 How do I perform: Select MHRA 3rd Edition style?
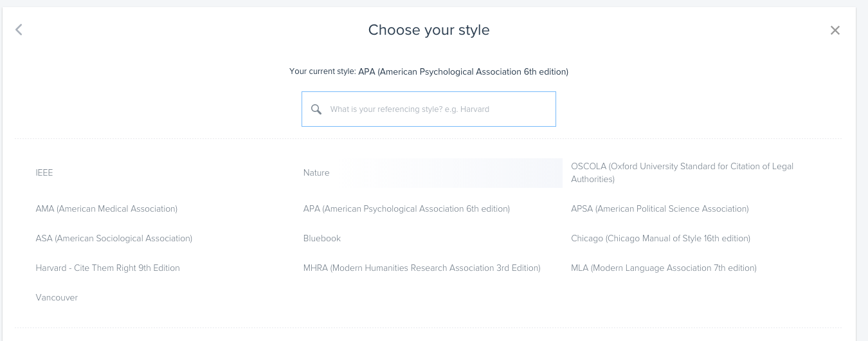422,268
